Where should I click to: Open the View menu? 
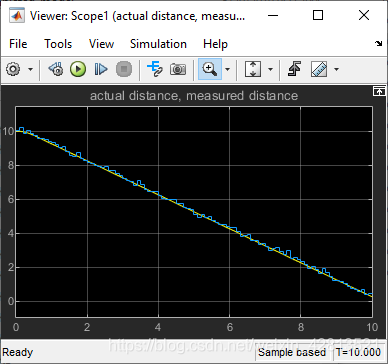pos(101,44)
